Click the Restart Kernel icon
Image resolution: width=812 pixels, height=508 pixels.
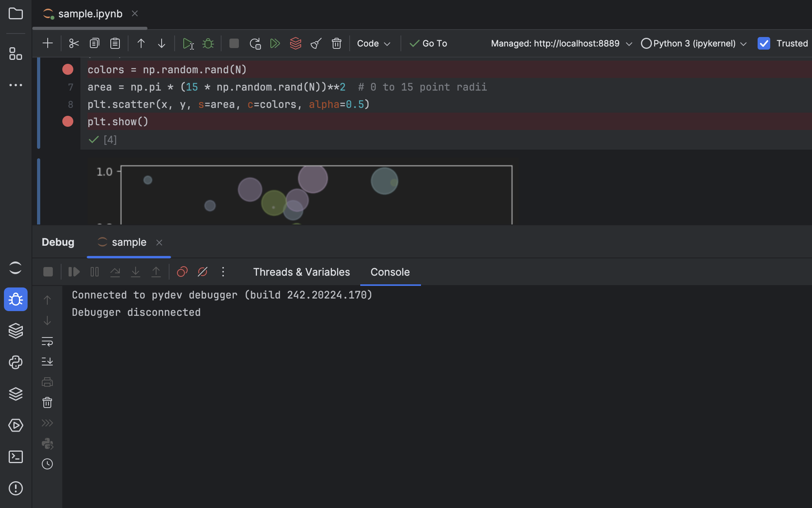(x=255, y=43)
